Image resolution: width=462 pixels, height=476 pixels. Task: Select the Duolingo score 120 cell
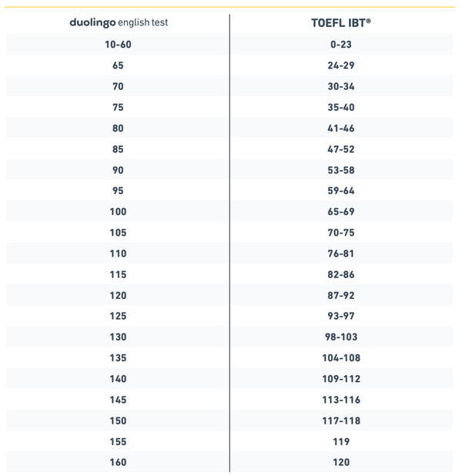[x=118, y=295]
